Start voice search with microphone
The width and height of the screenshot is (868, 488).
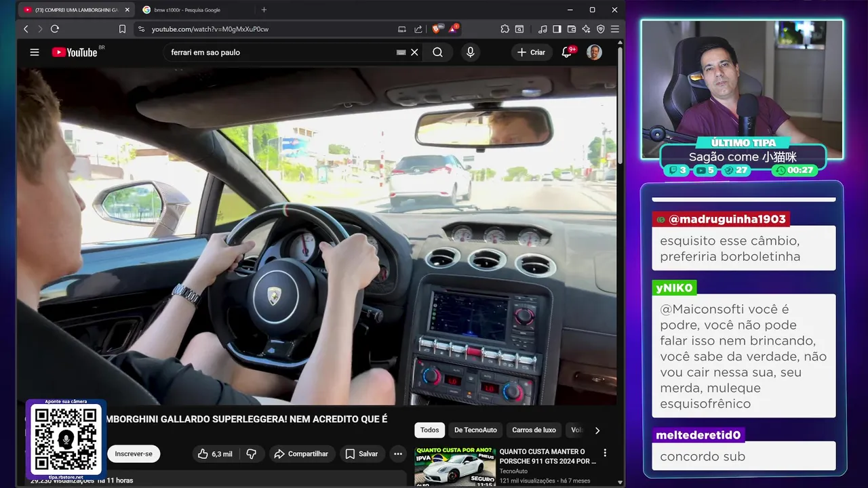tap(470, 52)
